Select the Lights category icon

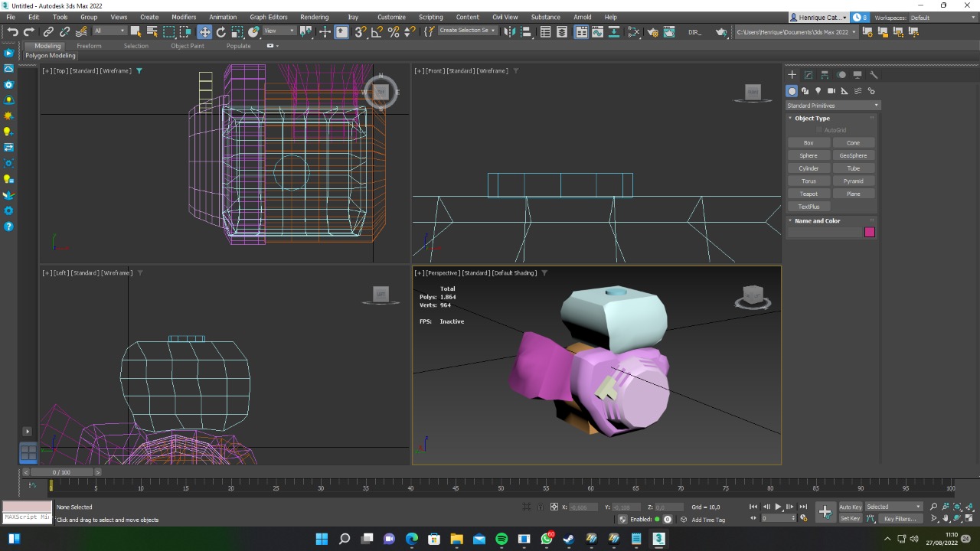point(818,91)
